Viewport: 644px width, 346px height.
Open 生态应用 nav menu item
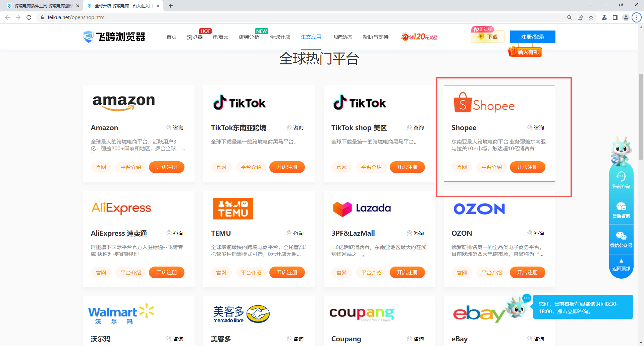[311, 37]
